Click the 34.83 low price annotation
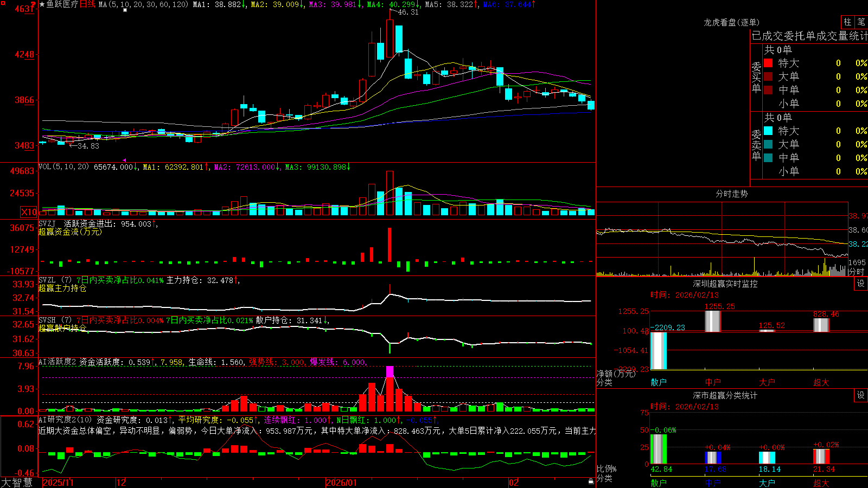868x488 pixels. [88, 146]
